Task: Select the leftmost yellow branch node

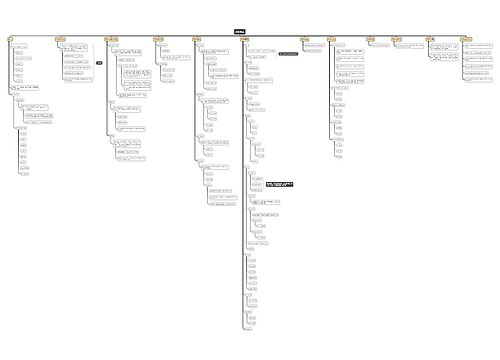Action: 10,39
